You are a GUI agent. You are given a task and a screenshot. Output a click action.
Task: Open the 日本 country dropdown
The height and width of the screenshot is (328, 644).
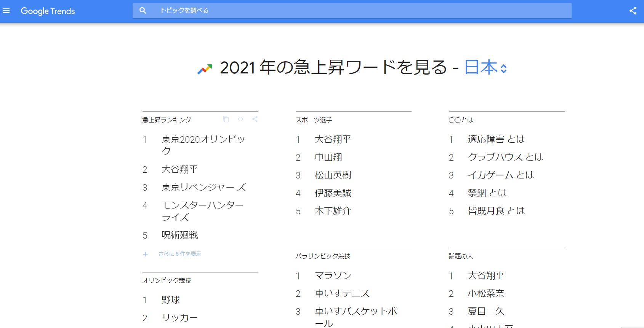486,68
